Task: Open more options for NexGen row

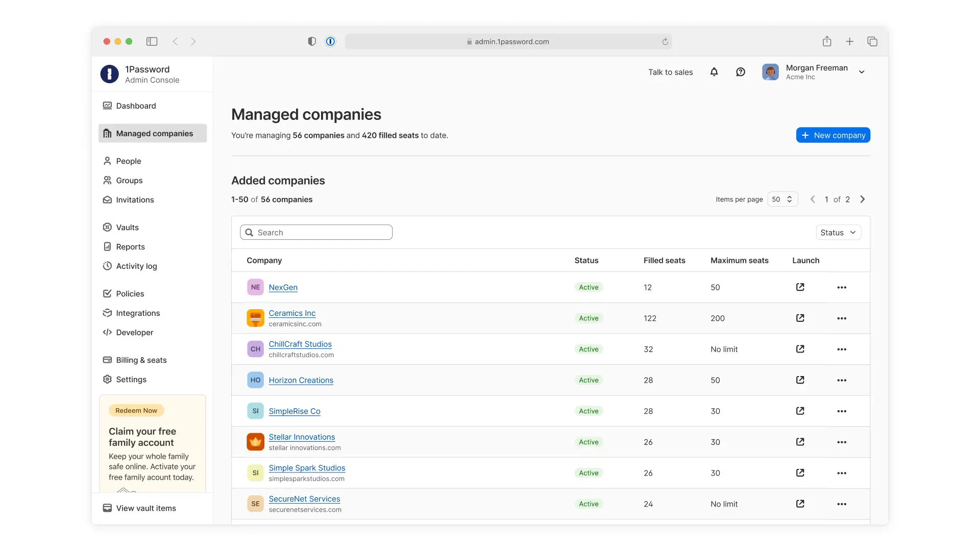Action: click(842, 287)
